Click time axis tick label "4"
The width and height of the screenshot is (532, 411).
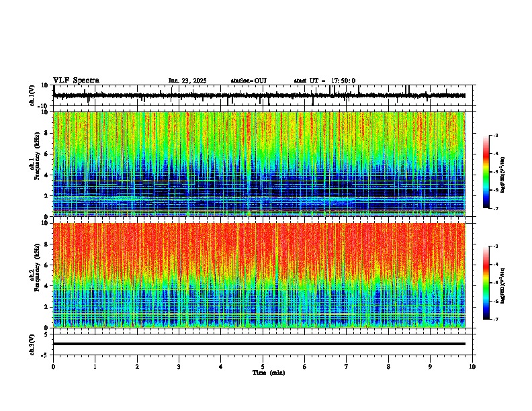pos(220,367)
